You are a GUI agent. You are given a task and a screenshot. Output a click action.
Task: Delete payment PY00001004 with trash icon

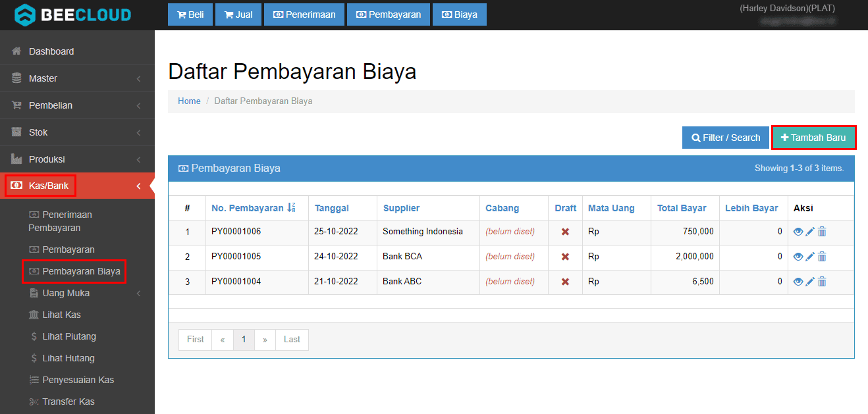pos(822,282)
